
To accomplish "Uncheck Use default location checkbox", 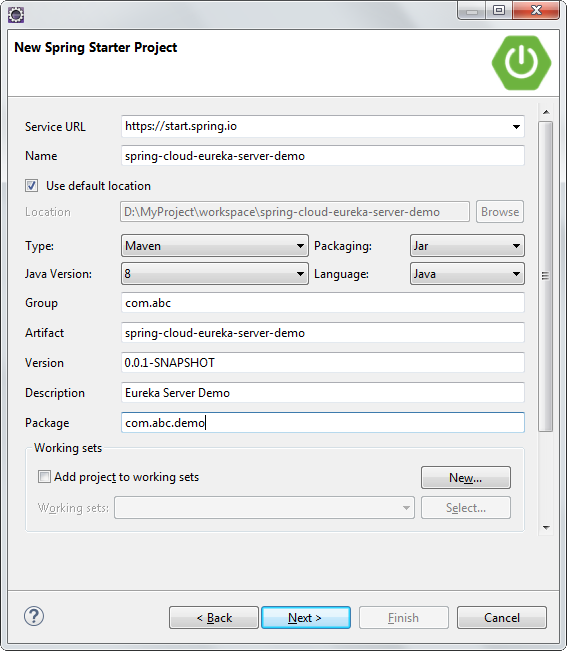I will (x=32, y=186).
